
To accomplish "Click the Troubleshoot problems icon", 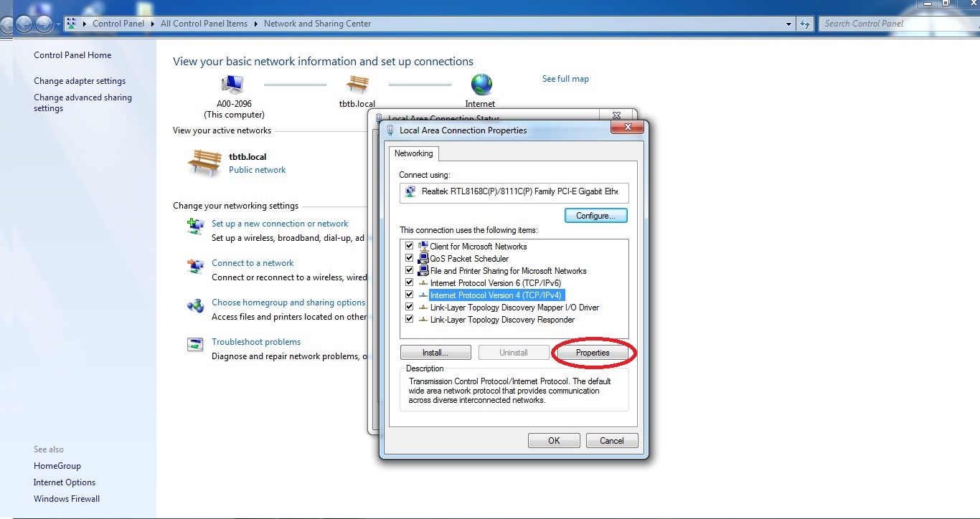I will point(195,346).
